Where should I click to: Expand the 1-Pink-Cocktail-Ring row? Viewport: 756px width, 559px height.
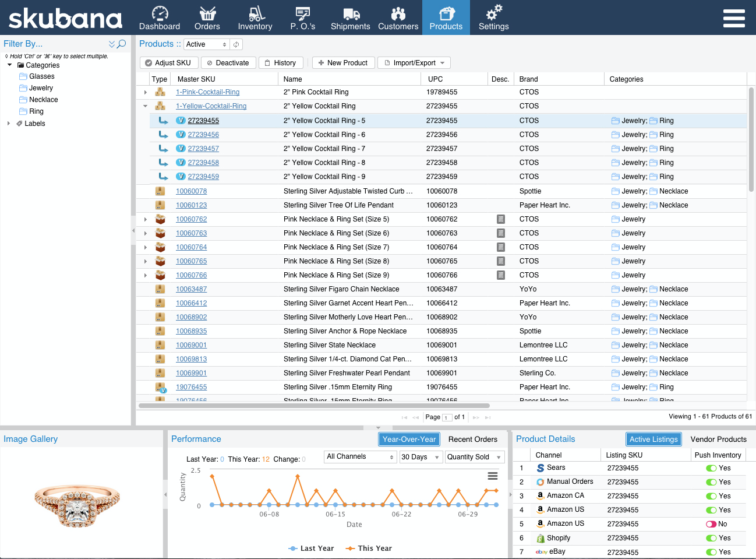point(146,92)
